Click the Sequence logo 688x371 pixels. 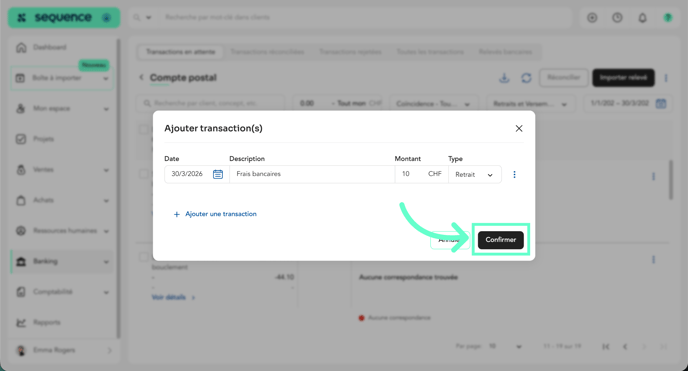click(64, 18)
